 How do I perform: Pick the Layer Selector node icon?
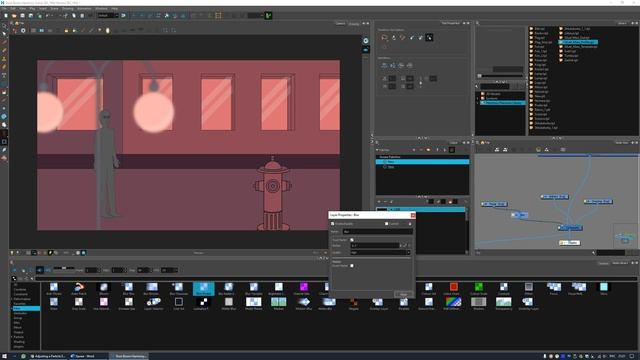[x=153, y=303]
